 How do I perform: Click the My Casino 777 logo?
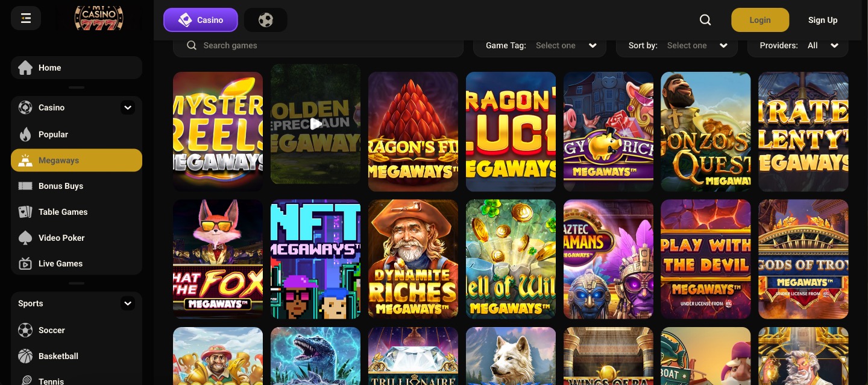click(99, 18)
